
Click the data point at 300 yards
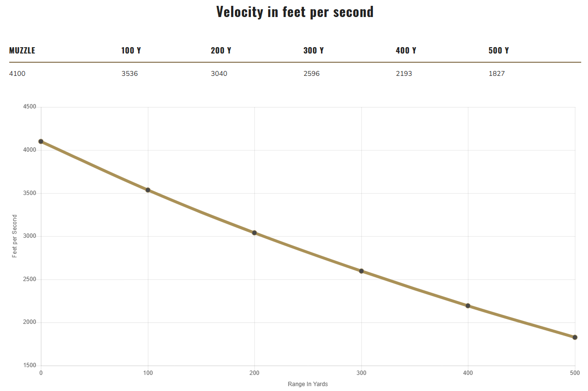[x=361, y=271]
